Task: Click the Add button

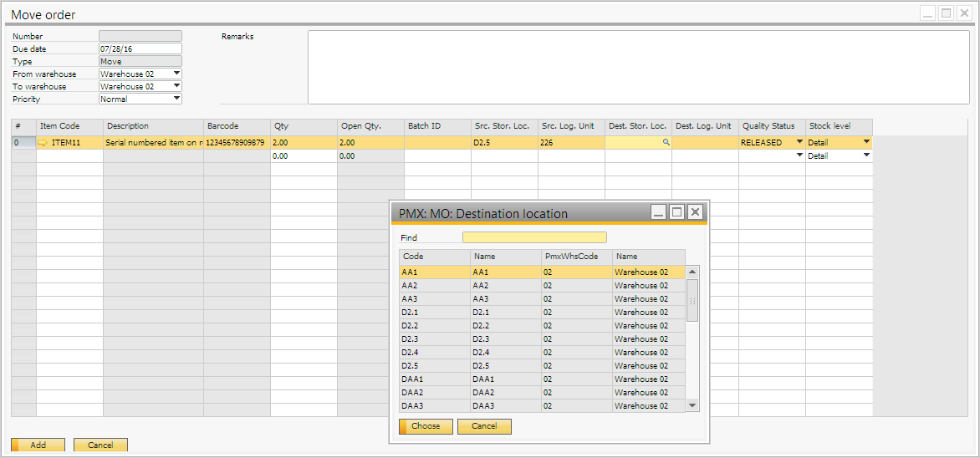Action: [x=38, y=445]
